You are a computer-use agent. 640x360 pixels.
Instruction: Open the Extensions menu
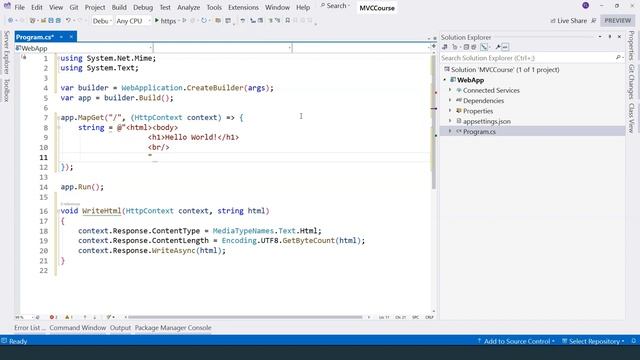[x=243, y=7]
